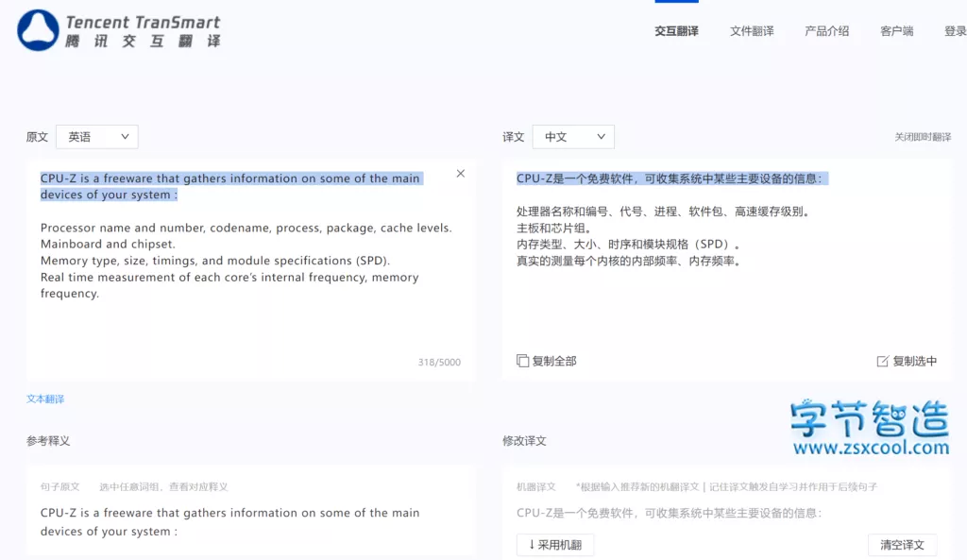Click the 复制全部 button text
The width and height of the screenshot is (967, 560).
point(554,361)
